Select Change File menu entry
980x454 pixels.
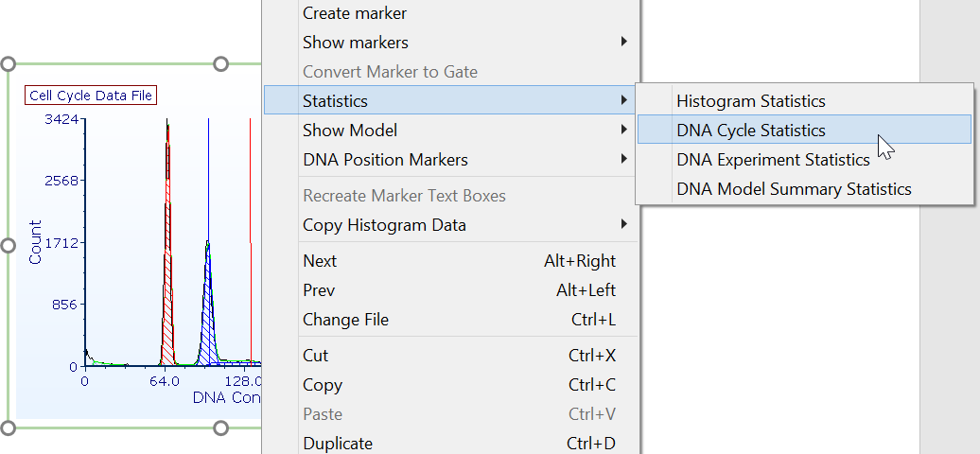345,320
